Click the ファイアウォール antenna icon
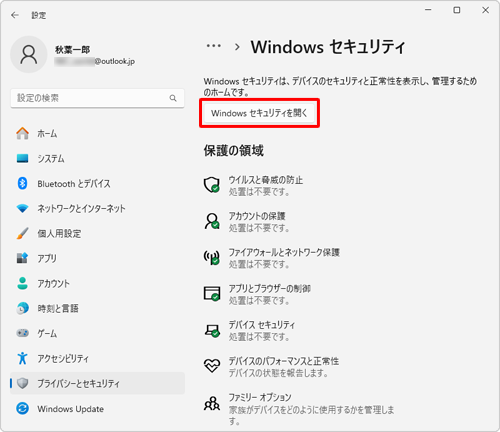 (x=212, y=257)
